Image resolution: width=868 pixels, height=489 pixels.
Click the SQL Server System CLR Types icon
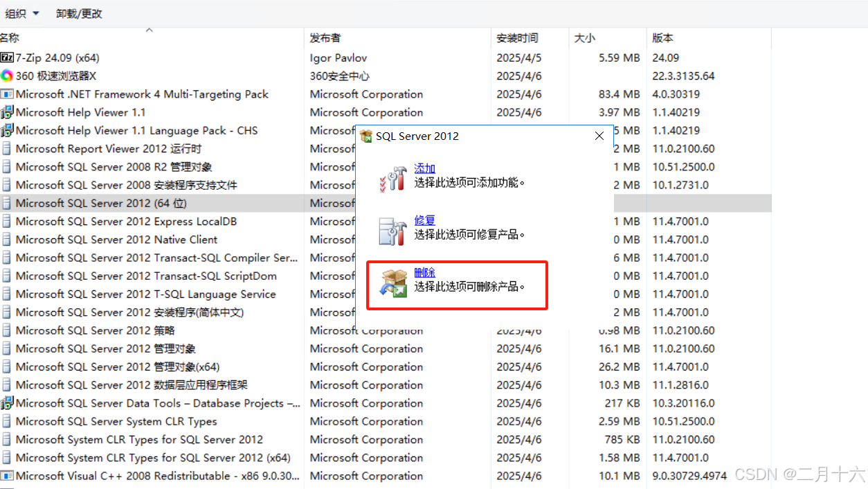click(x=7, y=421)
